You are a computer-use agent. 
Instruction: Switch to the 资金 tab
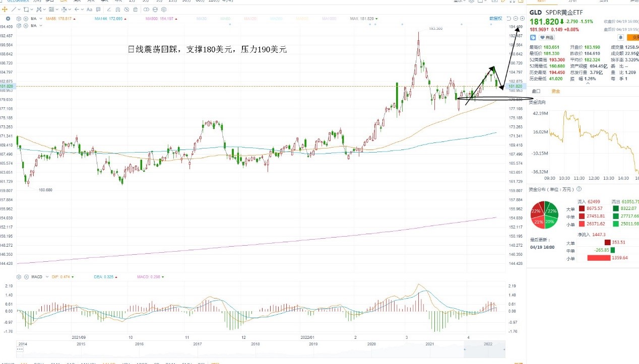tap(555, 91)
